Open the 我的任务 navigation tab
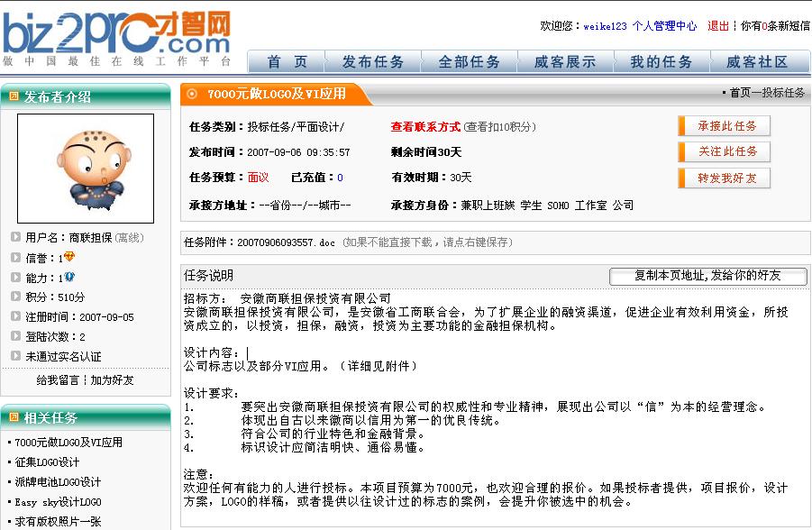Screen dimensions: 812x530 tap(661, 62)
